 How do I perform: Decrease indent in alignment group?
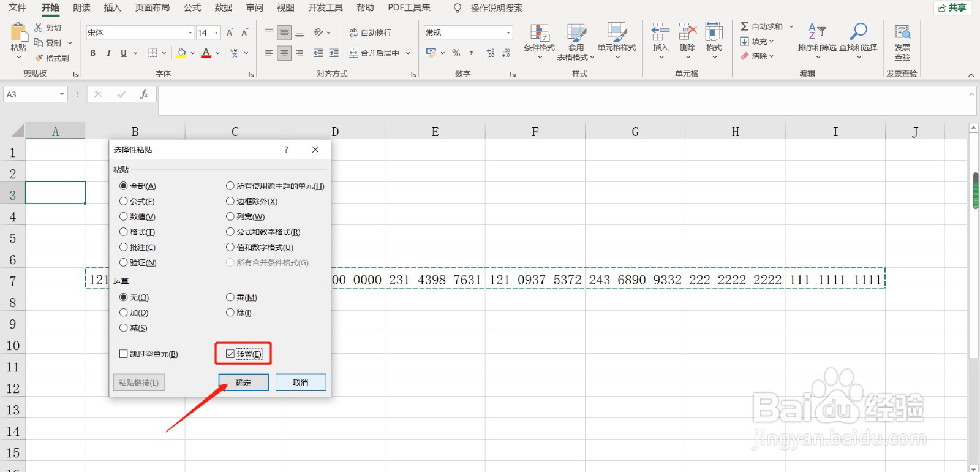coord(318,53)
